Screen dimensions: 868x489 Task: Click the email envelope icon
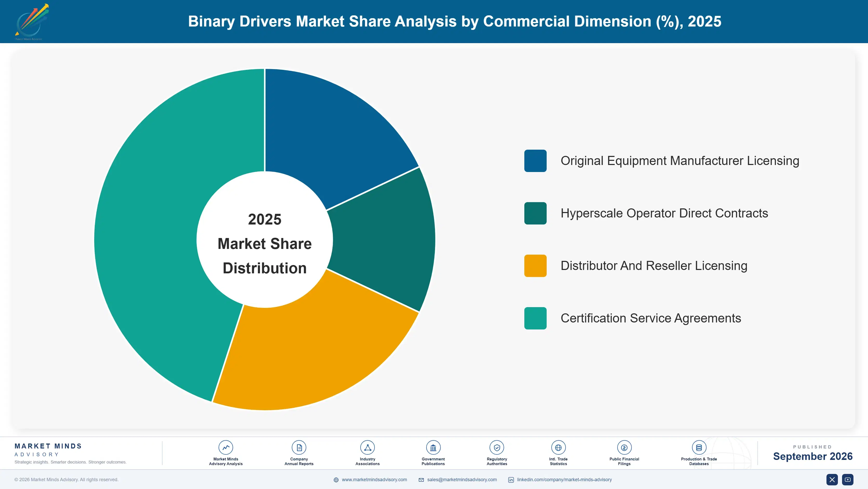tap(421, 480)
